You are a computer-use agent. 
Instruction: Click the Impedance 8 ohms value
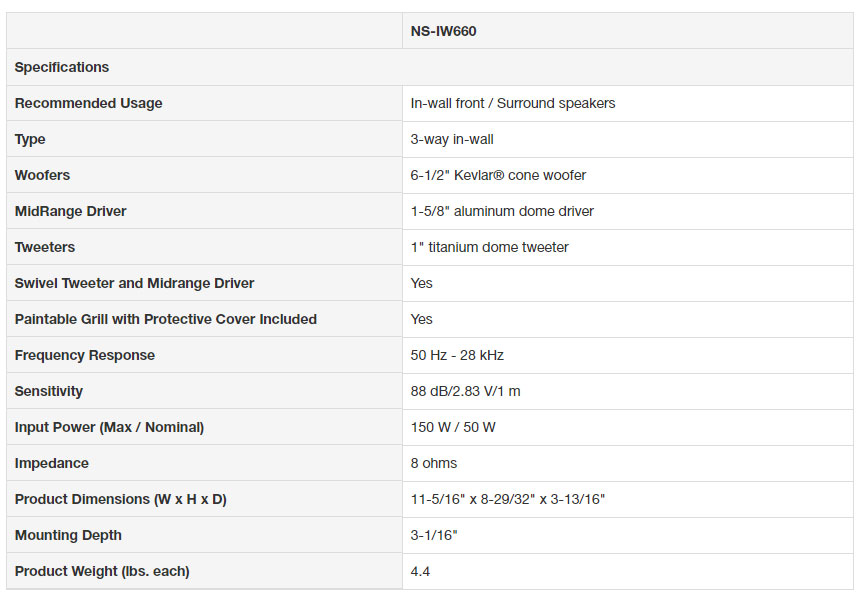pyautogui.click(x=433, y=463)
